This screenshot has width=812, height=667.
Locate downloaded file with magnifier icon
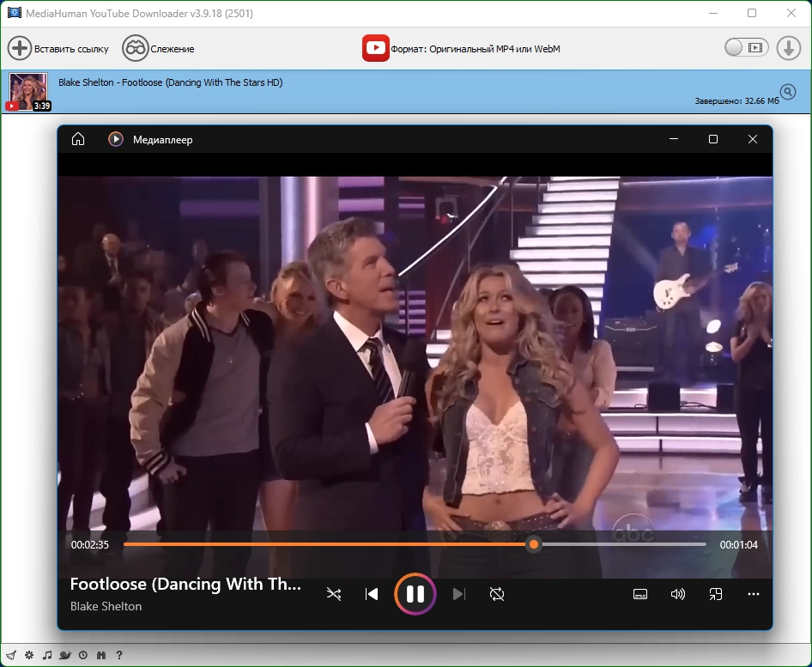coord(788,92)
